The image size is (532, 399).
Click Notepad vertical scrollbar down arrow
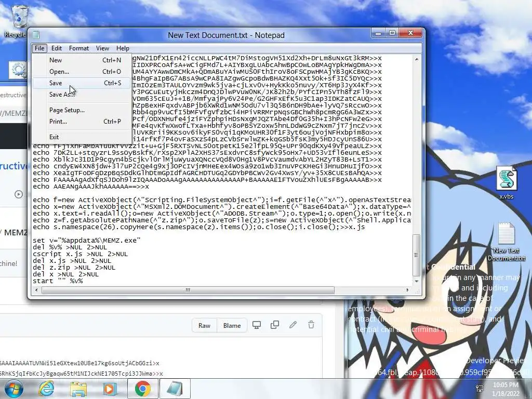(417, 281)
